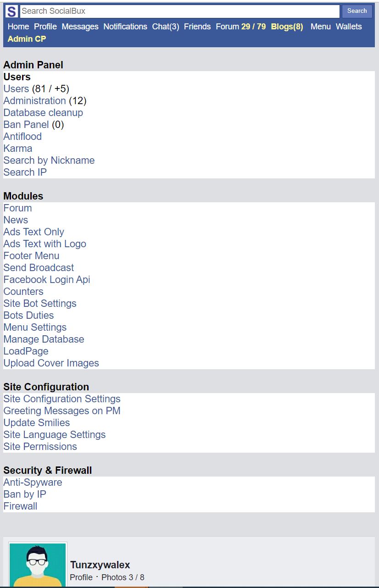Screen dimensions: 379x588
Task: Open the Wallets menu item
Action: click(x=349, y=27)
